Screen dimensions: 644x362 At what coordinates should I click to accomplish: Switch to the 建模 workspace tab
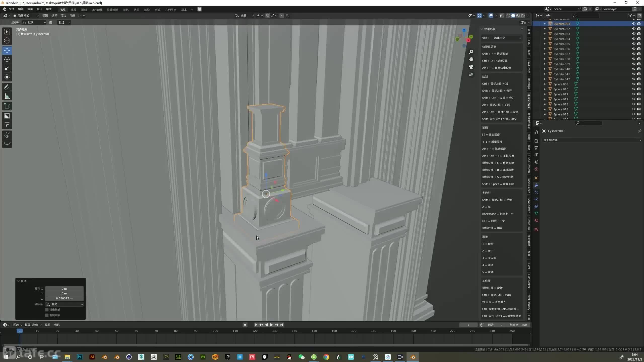pyautogui.click(x=73, y=10)
